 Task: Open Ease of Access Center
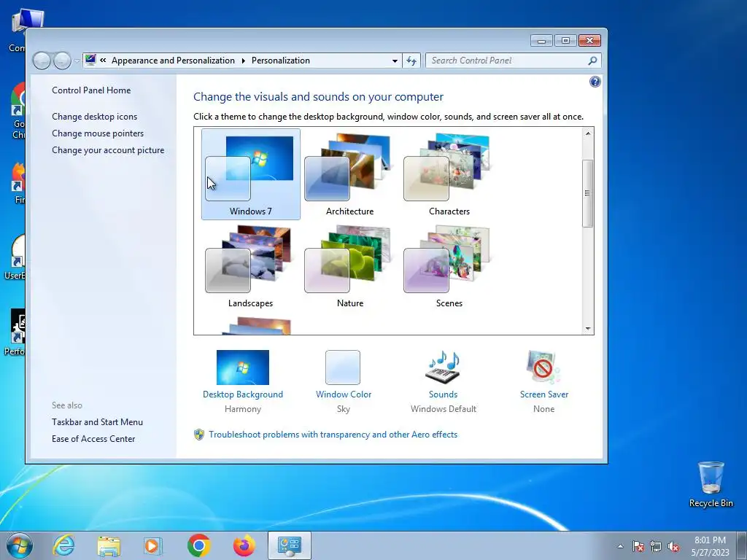pyautogui.click(x=93, y=438)
